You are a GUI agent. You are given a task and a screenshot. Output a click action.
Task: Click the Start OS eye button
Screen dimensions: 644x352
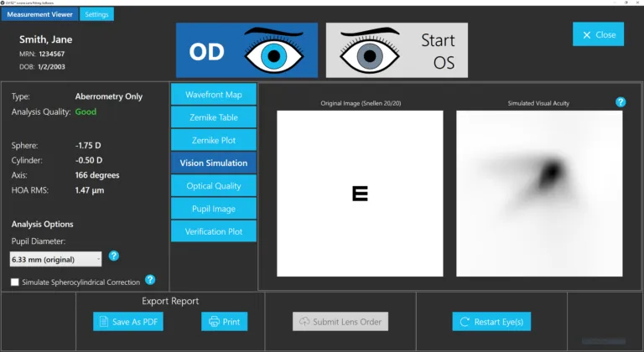(x=397, y=50)
